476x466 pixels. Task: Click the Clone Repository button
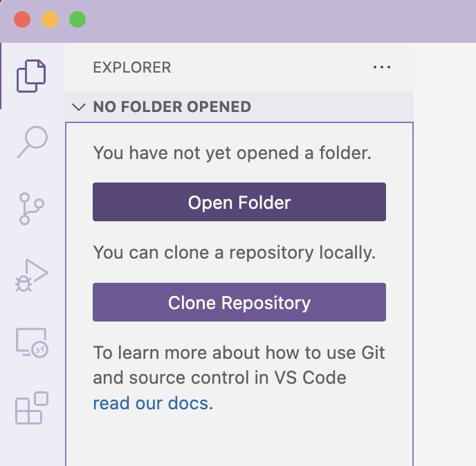coord(239,302)
